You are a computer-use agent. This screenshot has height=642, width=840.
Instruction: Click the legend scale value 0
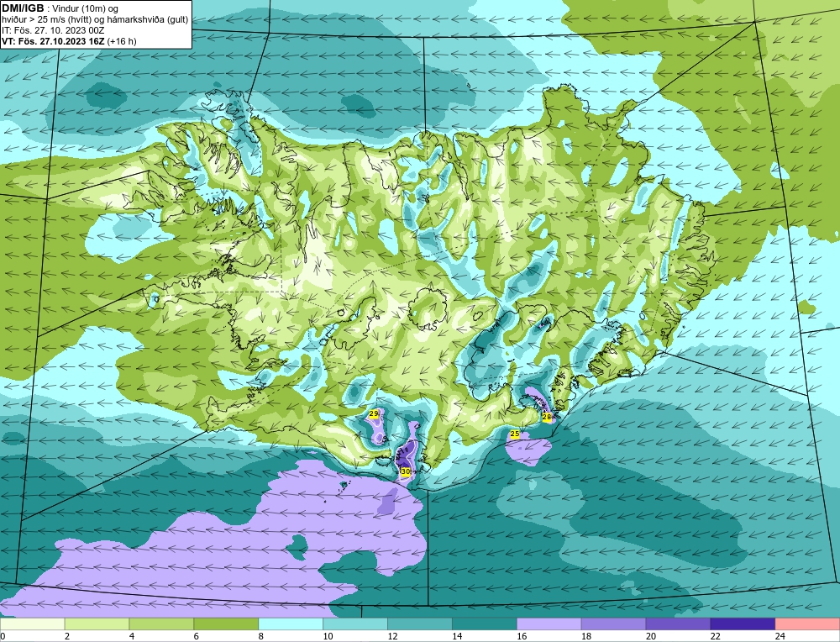pos(3,636)
